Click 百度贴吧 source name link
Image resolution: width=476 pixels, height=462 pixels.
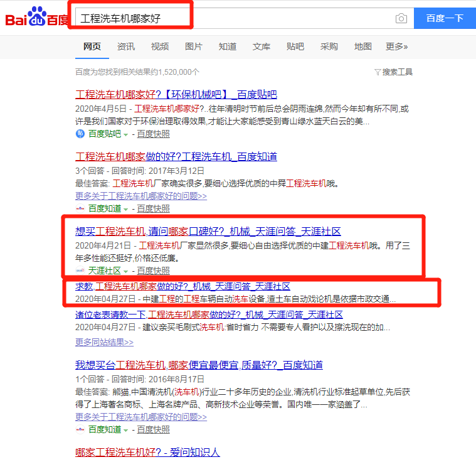coord(105,134)
